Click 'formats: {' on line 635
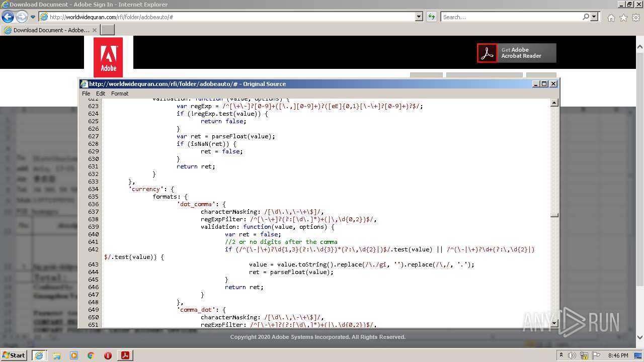 [170, 197]
